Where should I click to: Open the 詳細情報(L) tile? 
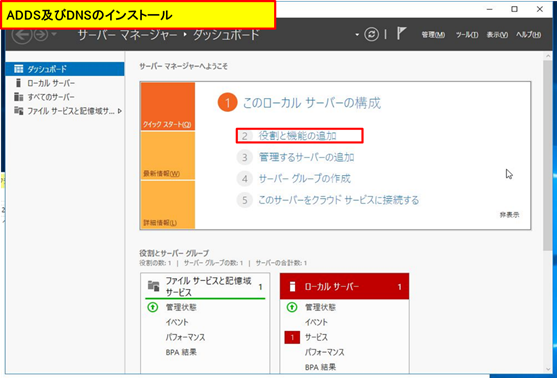point(168,205)
